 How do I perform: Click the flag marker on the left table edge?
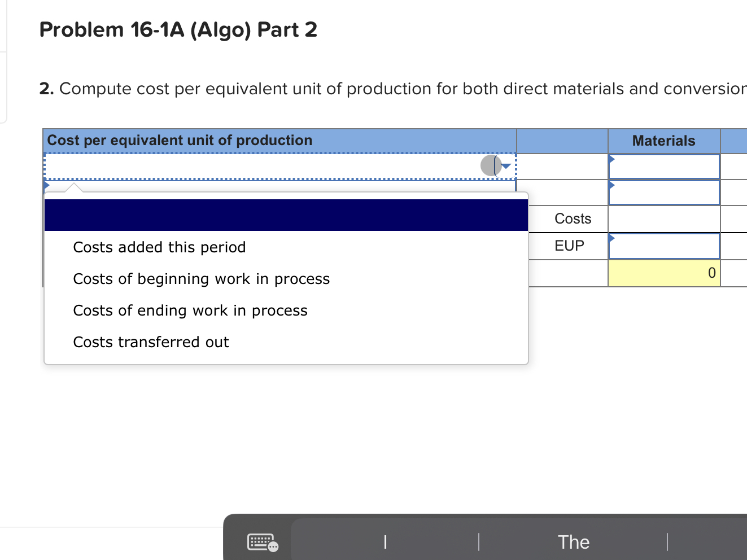point(46,185)
